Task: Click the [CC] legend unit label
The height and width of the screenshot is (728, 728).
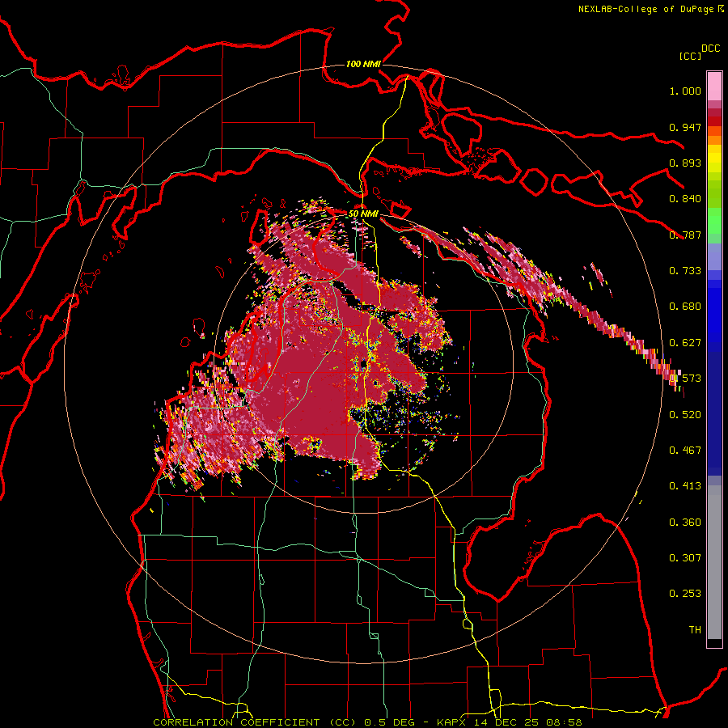Action: coord(690,56)
